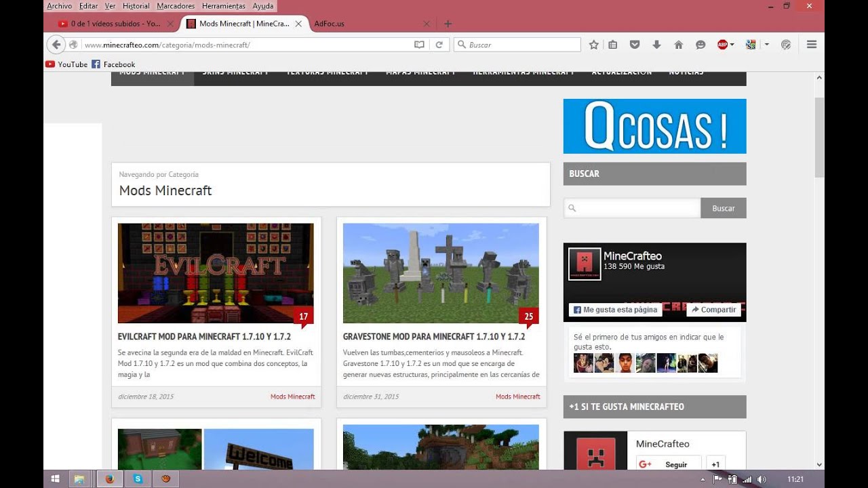This screenshot has width=868, height=488.
Task: Switch to the AdFoc.us tab
Action: click(370, 24)
